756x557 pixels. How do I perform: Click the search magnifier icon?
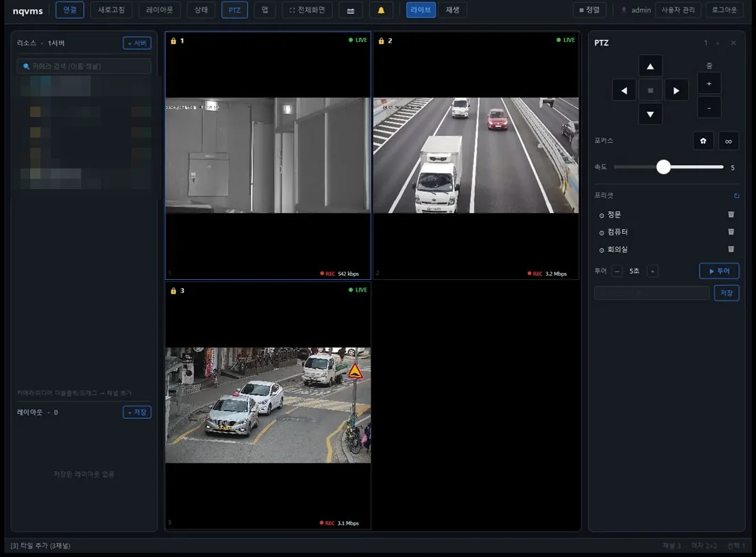point(27,67)
